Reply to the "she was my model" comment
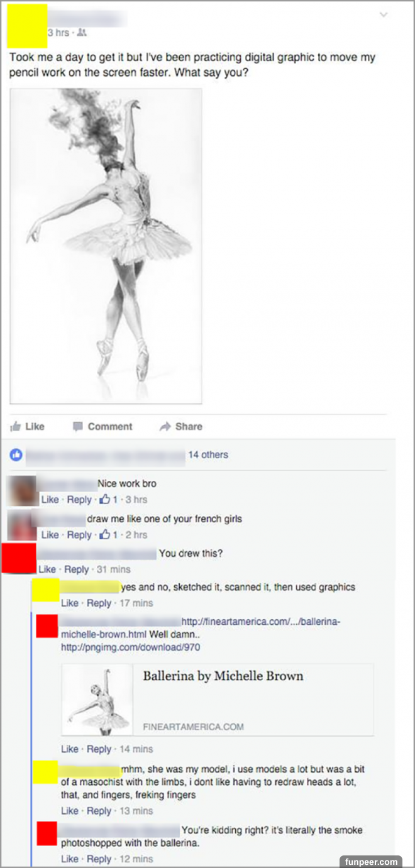The width and height of the screenshot is (415, 868). tap(99, 811)
